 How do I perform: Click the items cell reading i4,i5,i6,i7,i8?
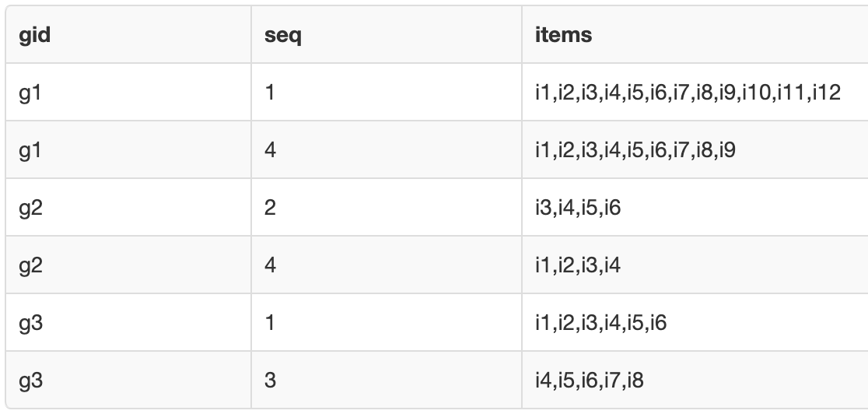point(590,381)
